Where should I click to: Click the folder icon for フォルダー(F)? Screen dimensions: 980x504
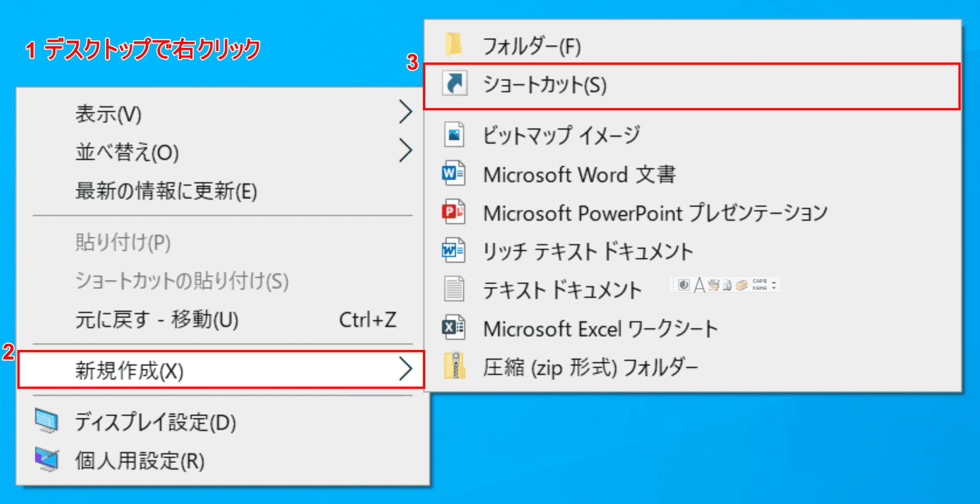point(454,44)
